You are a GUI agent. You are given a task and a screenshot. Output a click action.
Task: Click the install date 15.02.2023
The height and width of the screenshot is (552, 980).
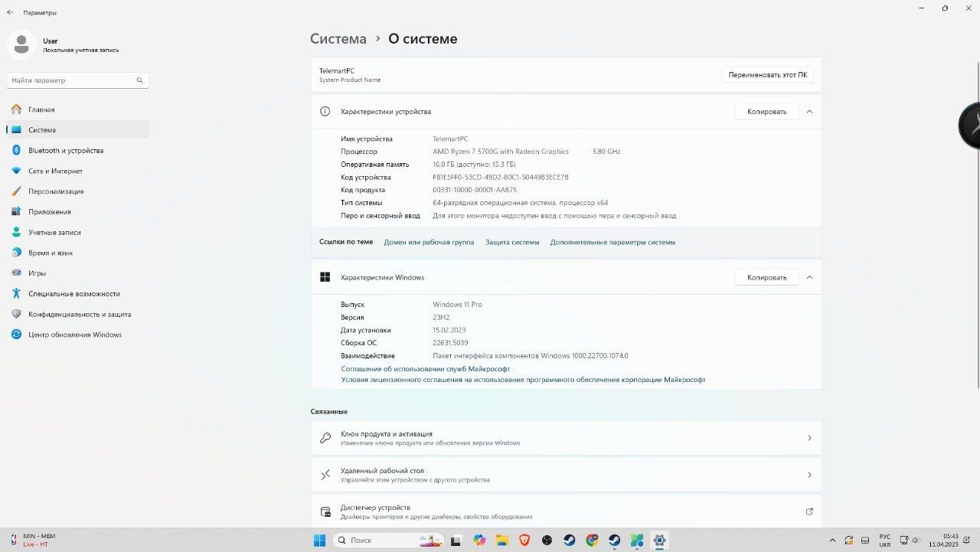click(x=449, y=330)
